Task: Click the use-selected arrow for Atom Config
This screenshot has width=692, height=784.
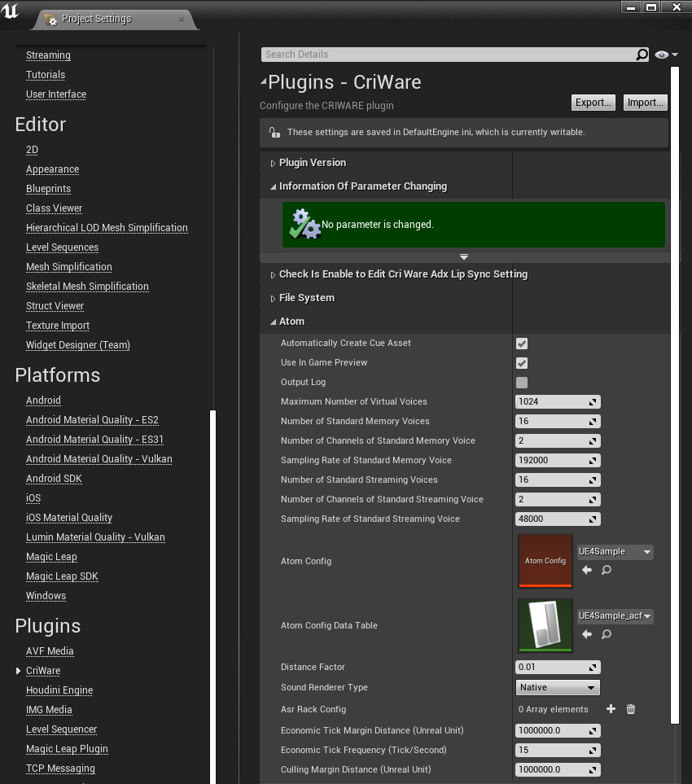Action: (x=586, y=570)
